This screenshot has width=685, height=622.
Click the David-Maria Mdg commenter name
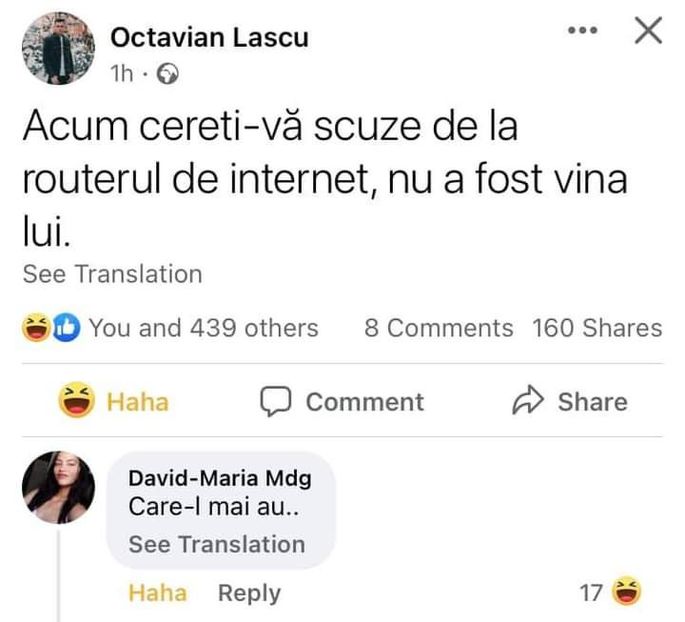click(x=220, y=479)
